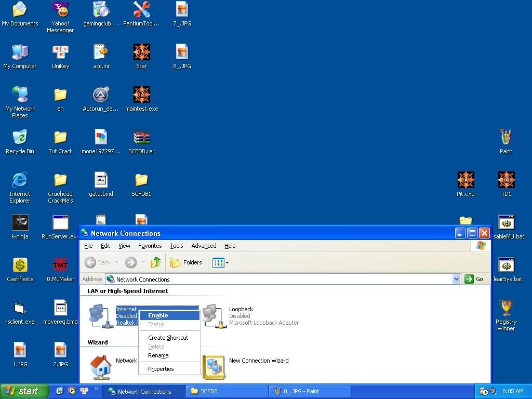Select the 7_.JPG file icon

[182, 14]
